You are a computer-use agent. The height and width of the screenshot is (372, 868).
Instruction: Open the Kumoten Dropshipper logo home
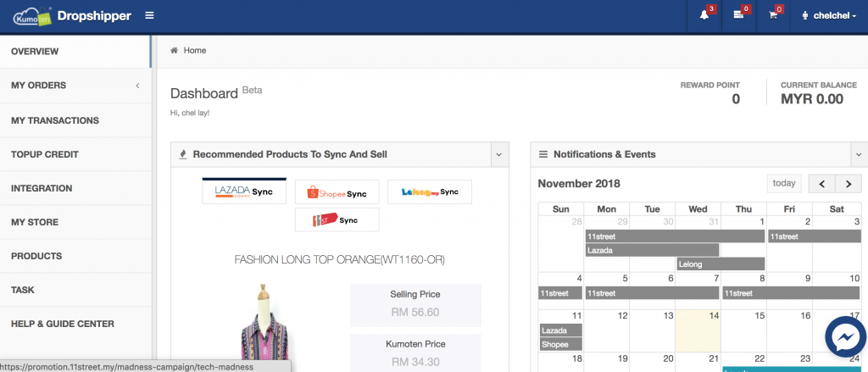tap(72, 16)
